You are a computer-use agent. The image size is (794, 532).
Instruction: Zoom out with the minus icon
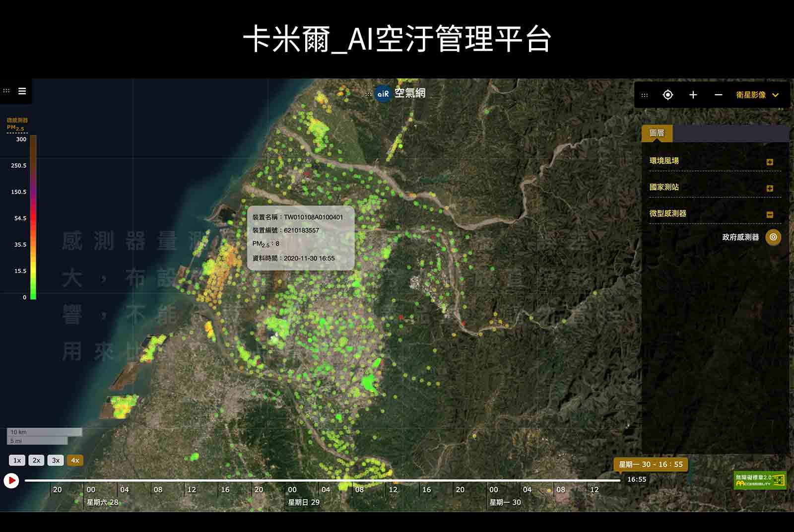coord(718,95)
